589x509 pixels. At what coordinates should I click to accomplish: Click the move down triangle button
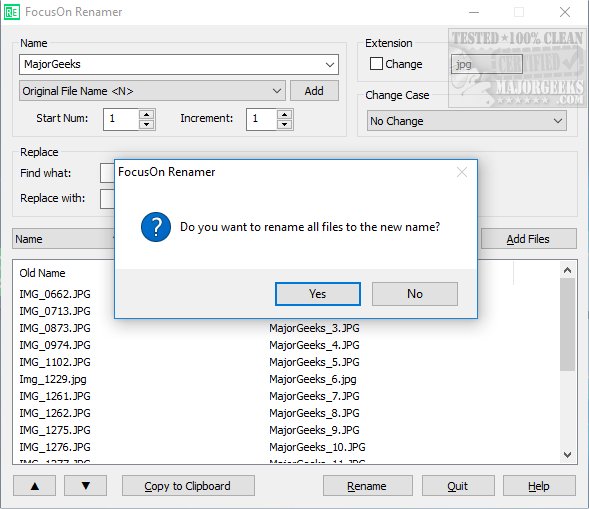click(x=86, y=486)
